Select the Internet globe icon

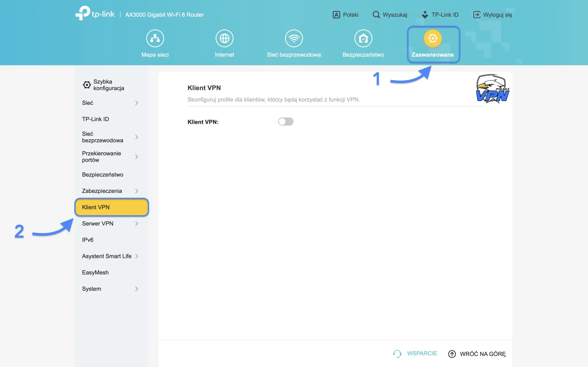(224, 38)
